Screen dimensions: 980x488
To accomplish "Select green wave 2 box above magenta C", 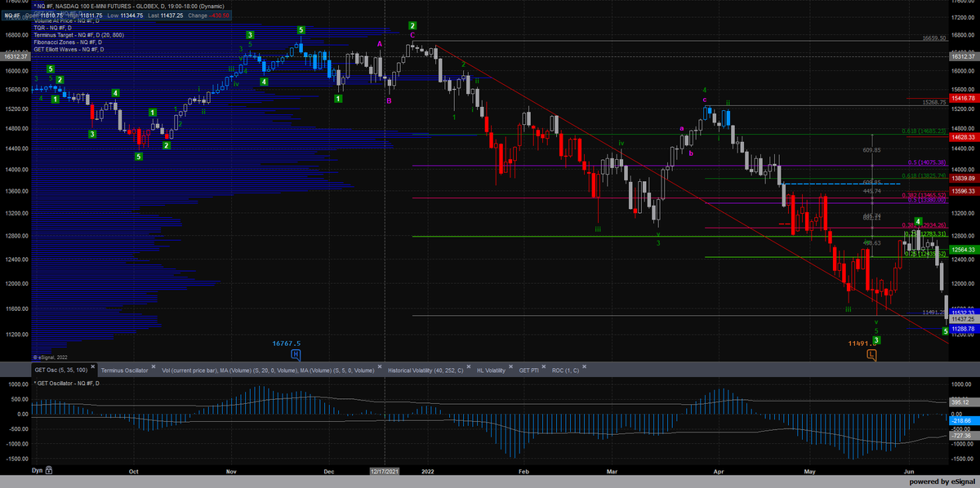I will coord(413,26).
